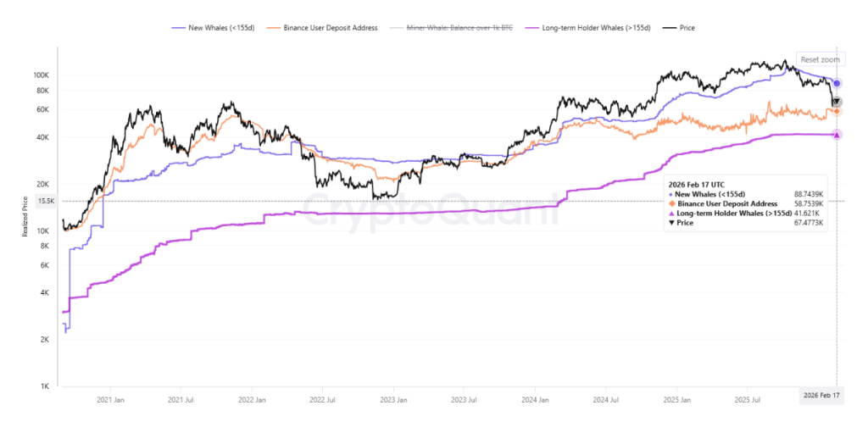Click the orange diamond icon in tooltip
Viewport: 868px width, 422px height.
670,204
